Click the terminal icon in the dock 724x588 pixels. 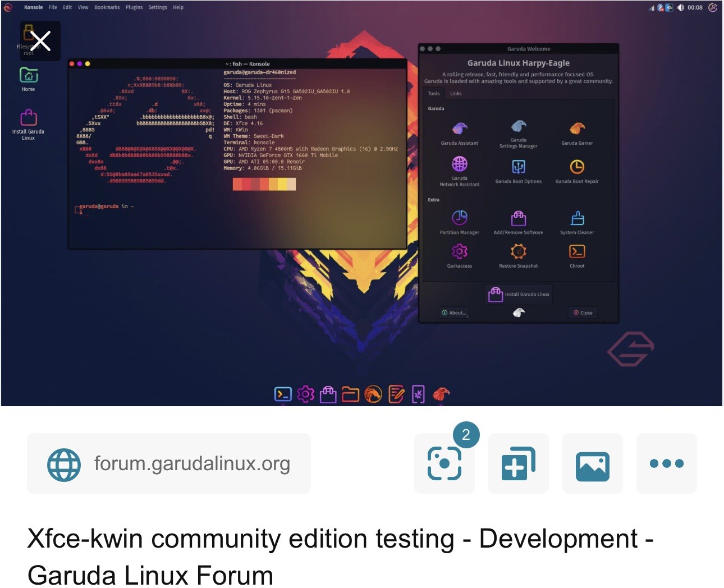[x=283, y=394]
